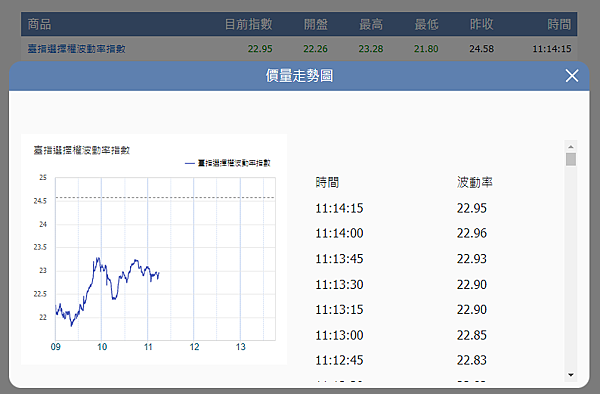Viewport: 600px width, 394px height.
Task: Click the 13 label on the chart x-axis
Action: [240, 347]
